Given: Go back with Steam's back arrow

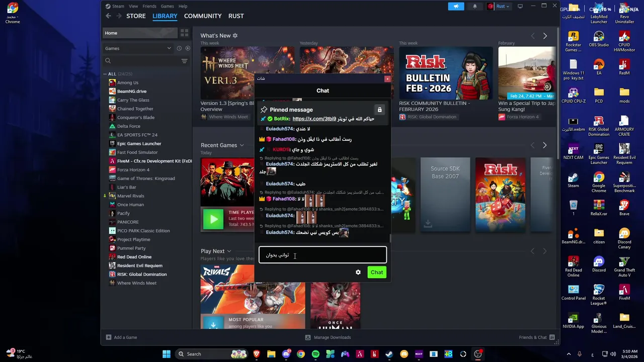Looking at the screenshot, I should point(108,16).
